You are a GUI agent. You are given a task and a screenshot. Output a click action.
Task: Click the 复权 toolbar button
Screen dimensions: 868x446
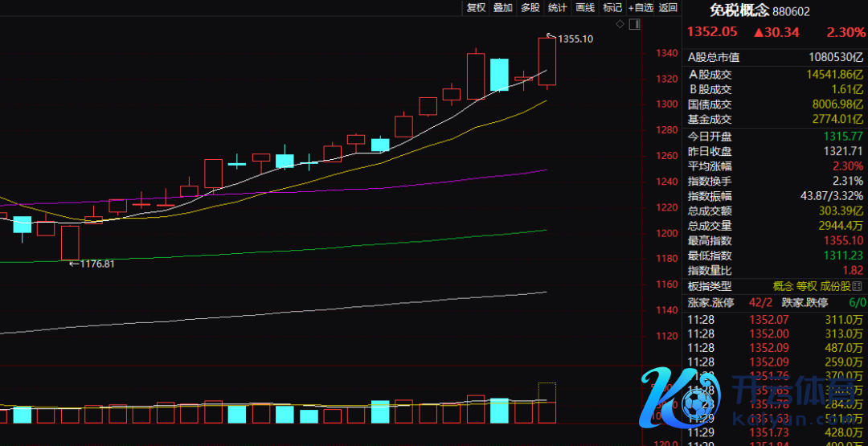point(476,8)
